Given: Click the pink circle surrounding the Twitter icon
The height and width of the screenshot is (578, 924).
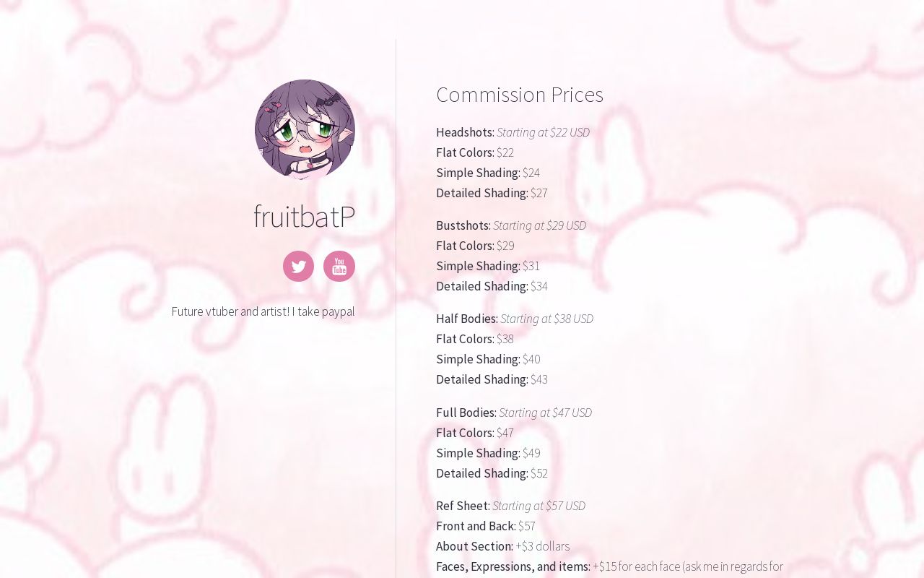Looking at the screenshot, I should click(298, 266).
